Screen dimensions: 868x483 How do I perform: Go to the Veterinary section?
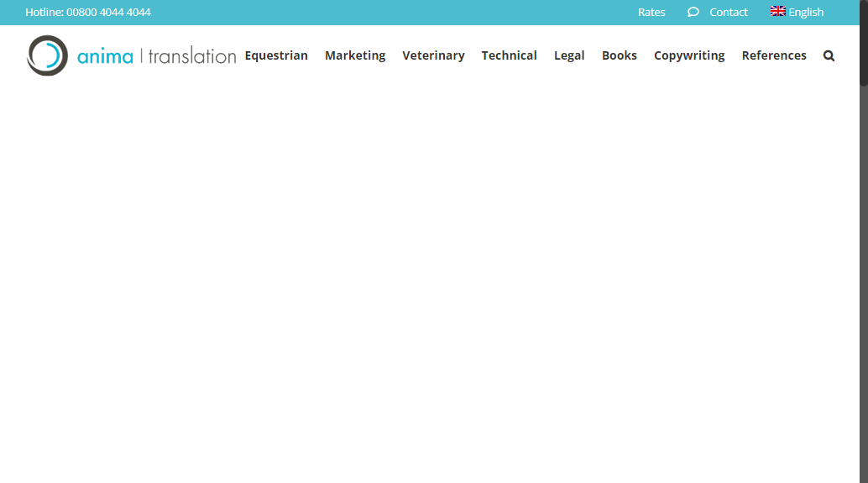tap(433, 55)
